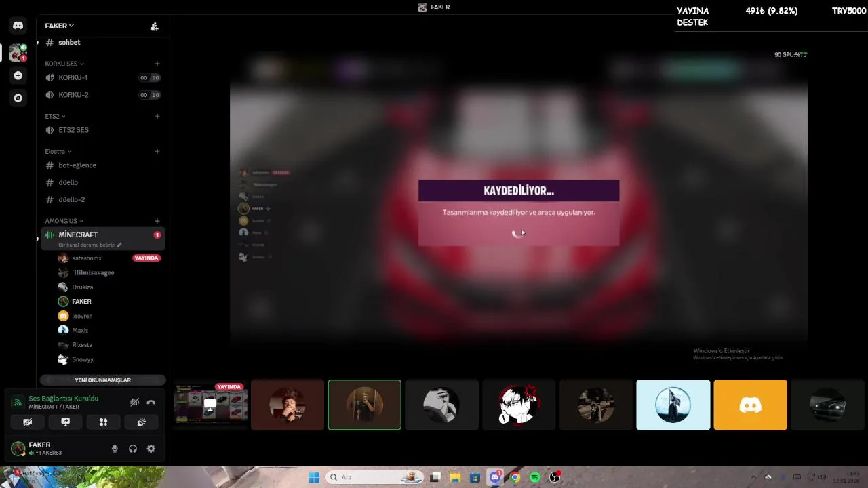The width and height of the screenshot is (868, 488).
Task: Open the soundboard button
Action: [x=141, y=422]
